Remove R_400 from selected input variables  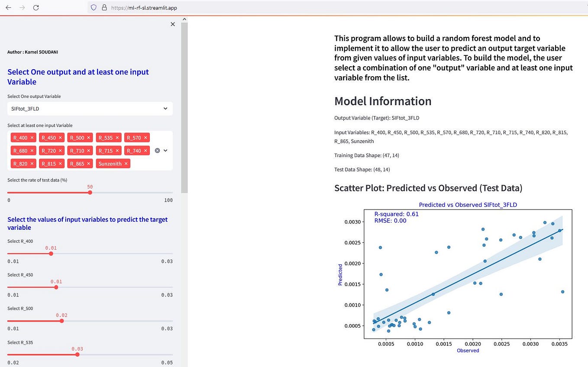click(32, 137)
